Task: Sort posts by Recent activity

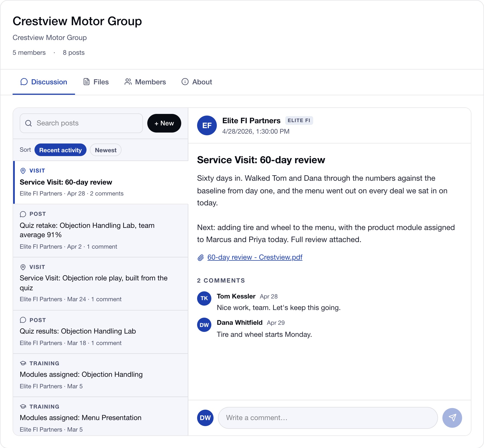Action: [x=61, y=150]
